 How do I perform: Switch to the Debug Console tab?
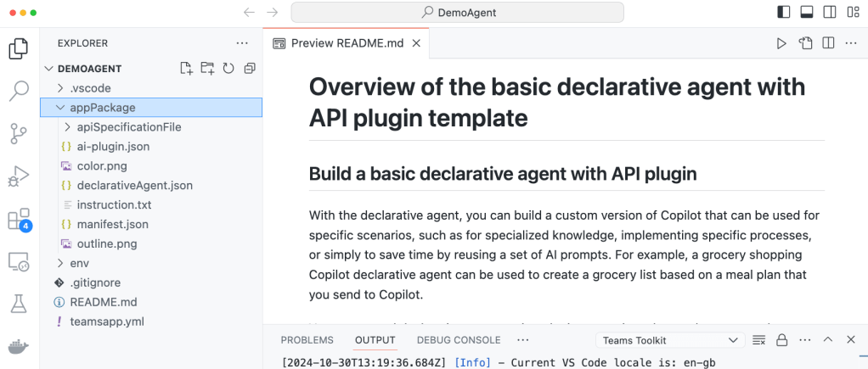458,340
